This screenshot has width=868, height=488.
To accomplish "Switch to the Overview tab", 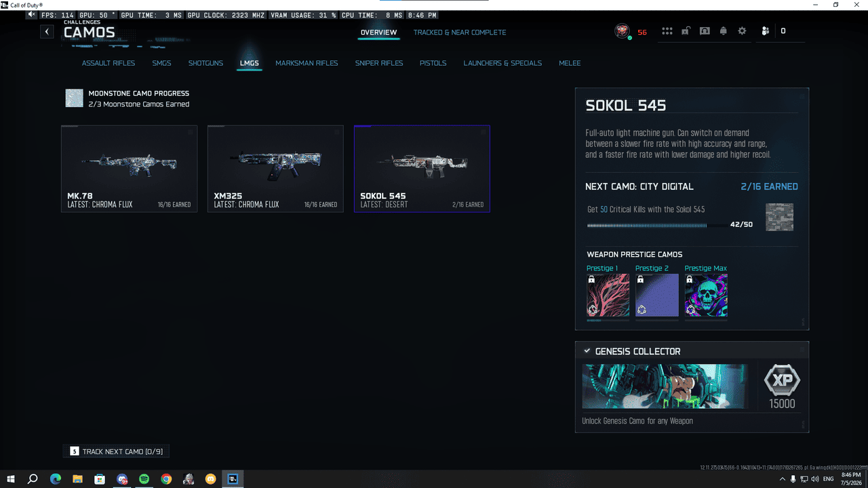I will pos(378,33).
